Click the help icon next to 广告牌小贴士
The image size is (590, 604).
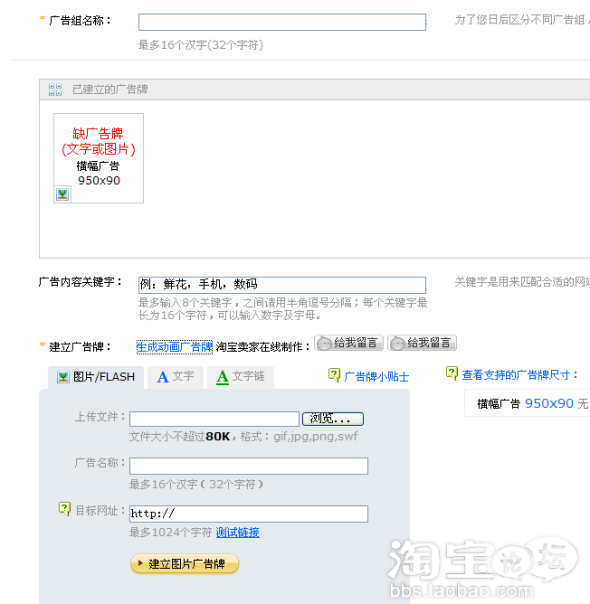tap(334, 375)
